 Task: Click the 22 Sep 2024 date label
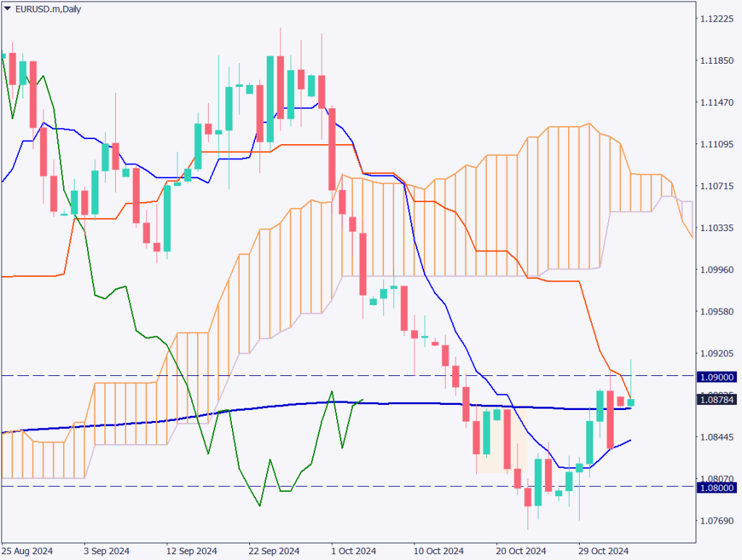(x=274, y=551)
